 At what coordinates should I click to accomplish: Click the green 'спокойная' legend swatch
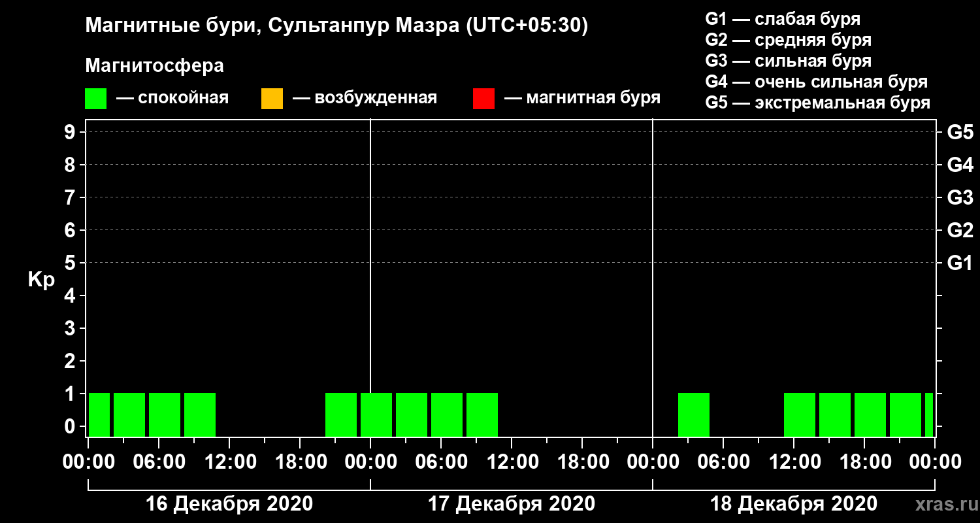click(x=95, y=99)
